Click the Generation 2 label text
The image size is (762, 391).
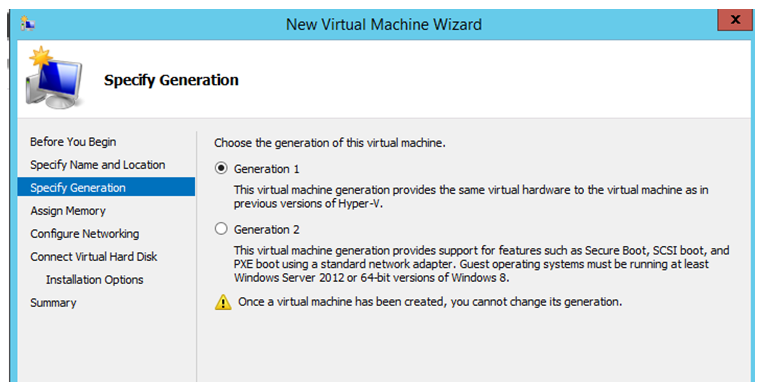pyautogui.click(x=266, y=229)
